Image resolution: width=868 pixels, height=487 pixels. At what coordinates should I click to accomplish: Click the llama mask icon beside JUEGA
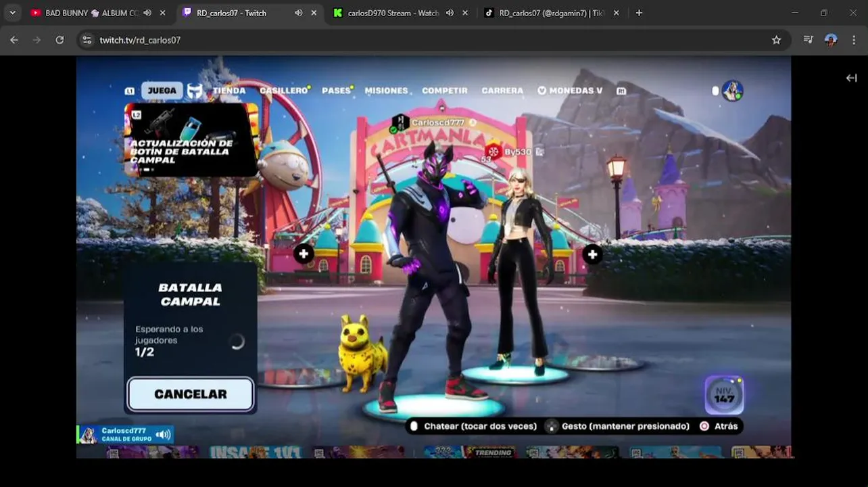pos(195,91)
